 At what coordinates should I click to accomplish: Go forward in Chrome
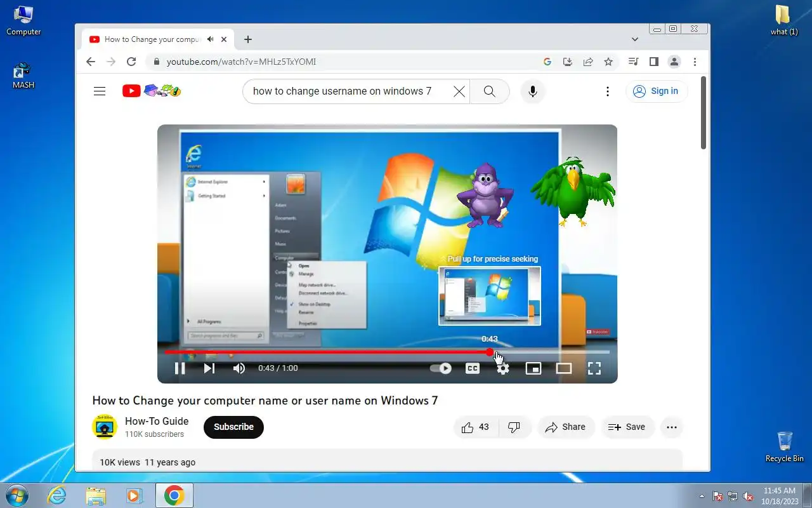(111, 62)
